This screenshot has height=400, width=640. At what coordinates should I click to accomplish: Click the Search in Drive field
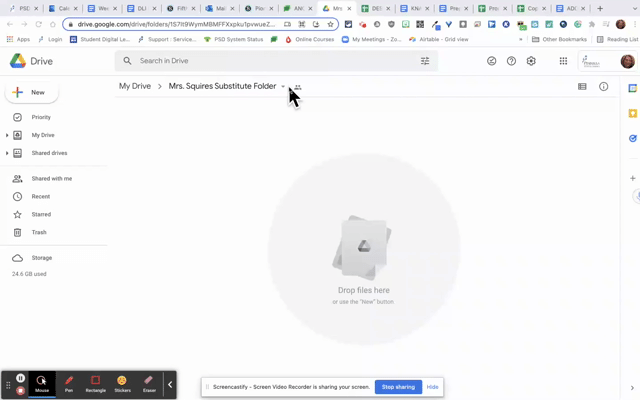[278, 61]
